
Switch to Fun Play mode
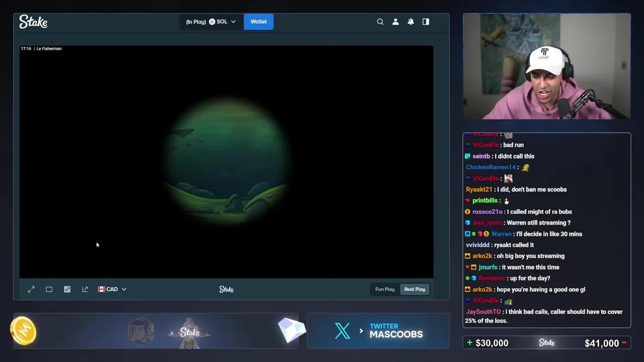pyautogui.click(x=384, y=289)
